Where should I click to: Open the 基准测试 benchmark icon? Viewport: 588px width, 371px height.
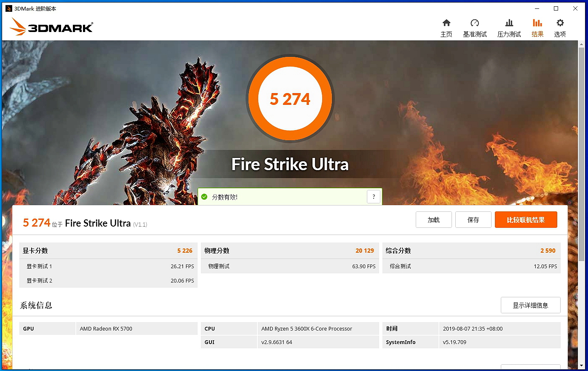tap(475, 27)
